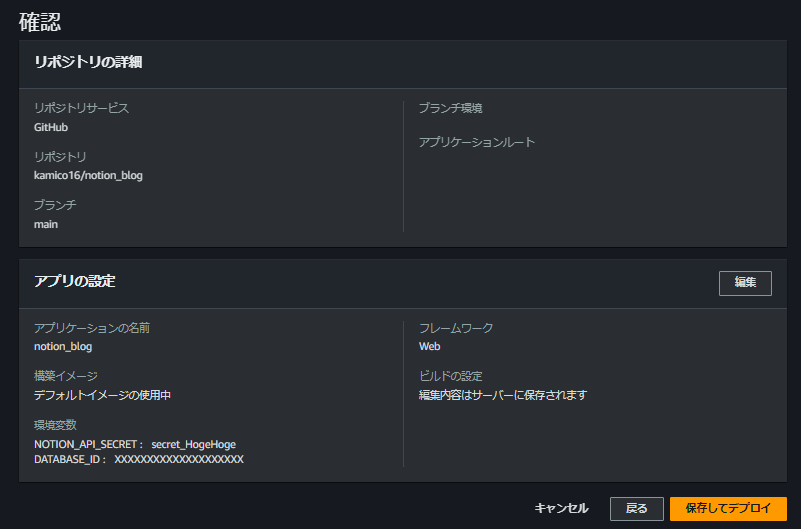Click the アプリの設定 section header
The image size is (801, 529).
75,281
